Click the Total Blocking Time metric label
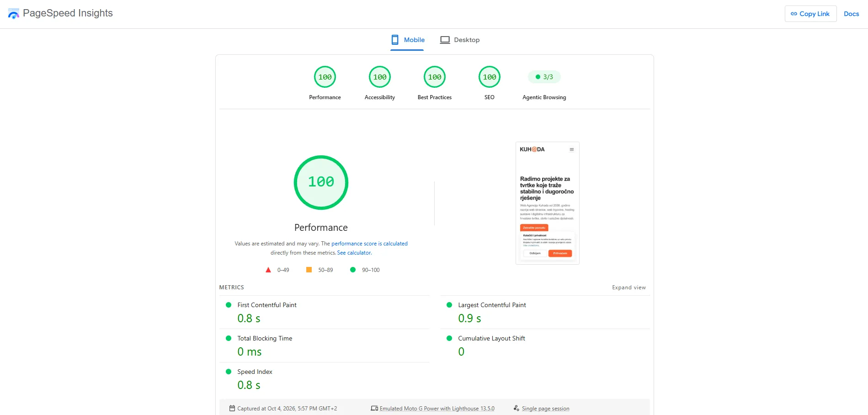 pos(265,338)
